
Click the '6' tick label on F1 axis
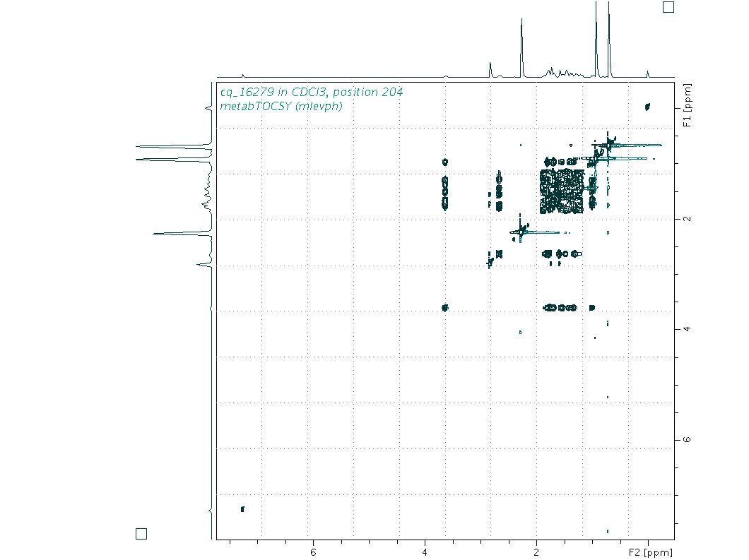pos(687,439)
